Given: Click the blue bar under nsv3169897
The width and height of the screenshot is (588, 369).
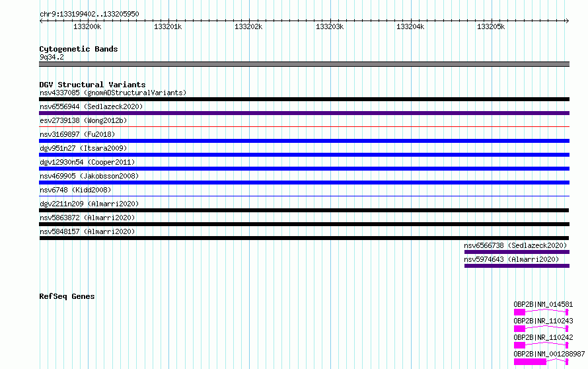Looking at the screenshot, I should click(x=304, y=141).
